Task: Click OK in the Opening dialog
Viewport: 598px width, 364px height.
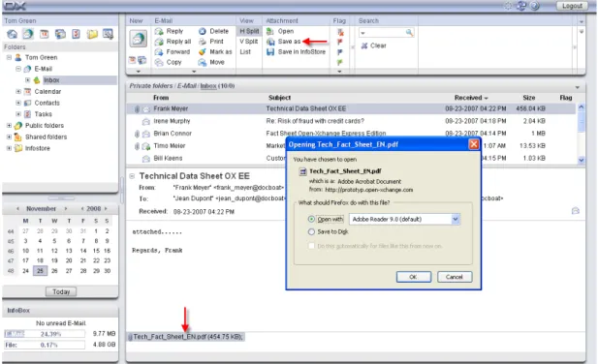Action: [414, 277]
